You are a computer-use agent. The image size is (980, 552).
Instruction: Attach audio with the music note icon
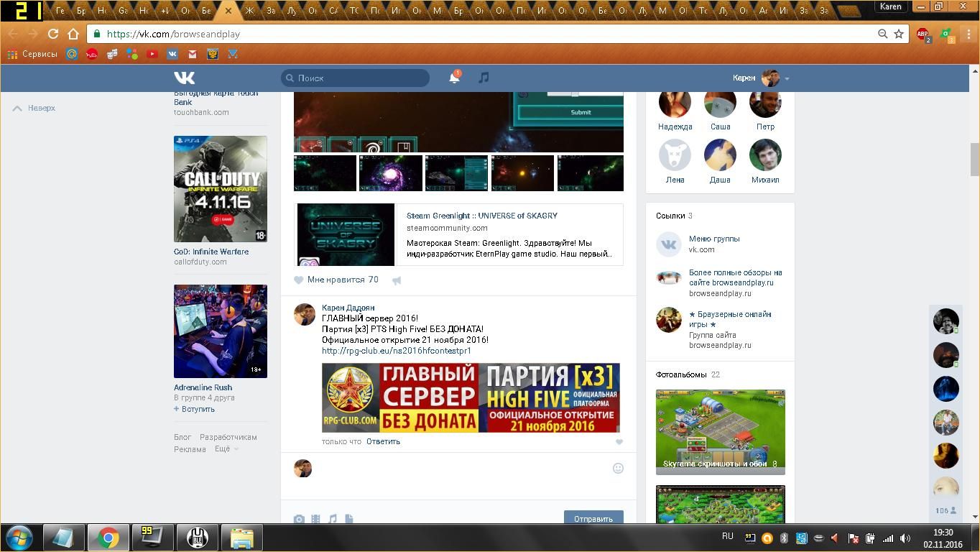[x=332, y=519]
